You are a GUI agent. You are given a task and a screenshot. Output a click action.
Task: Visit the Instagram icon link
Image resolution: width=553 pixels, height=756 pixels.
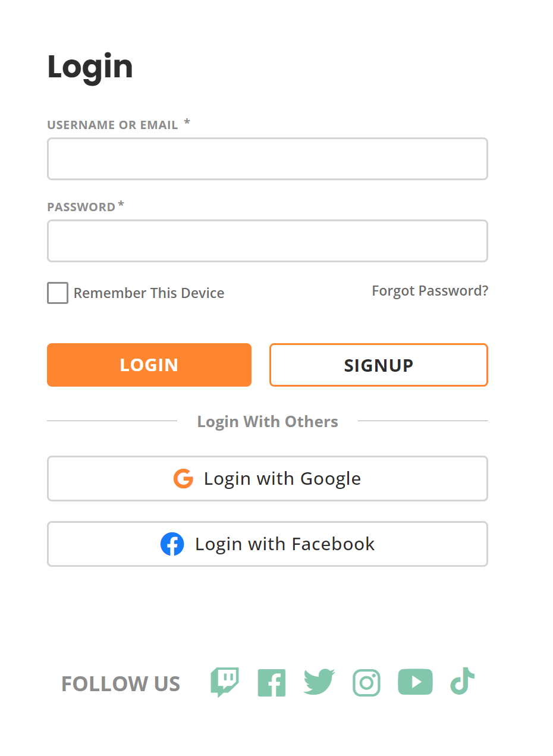(x=366, y=683)
